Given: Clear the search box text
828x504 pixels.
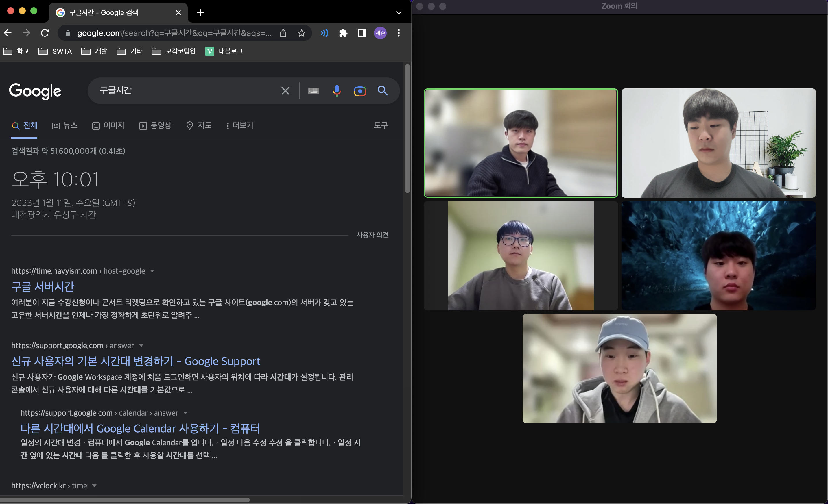Looking at the screenshot, I should click(x=285, y=91).
